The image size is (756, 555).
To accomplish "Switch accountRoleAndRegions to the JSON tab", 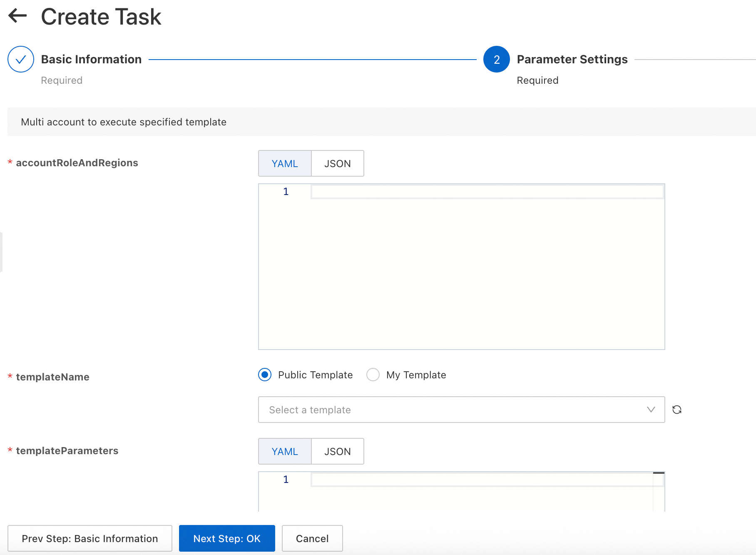I will click(337, 164).
